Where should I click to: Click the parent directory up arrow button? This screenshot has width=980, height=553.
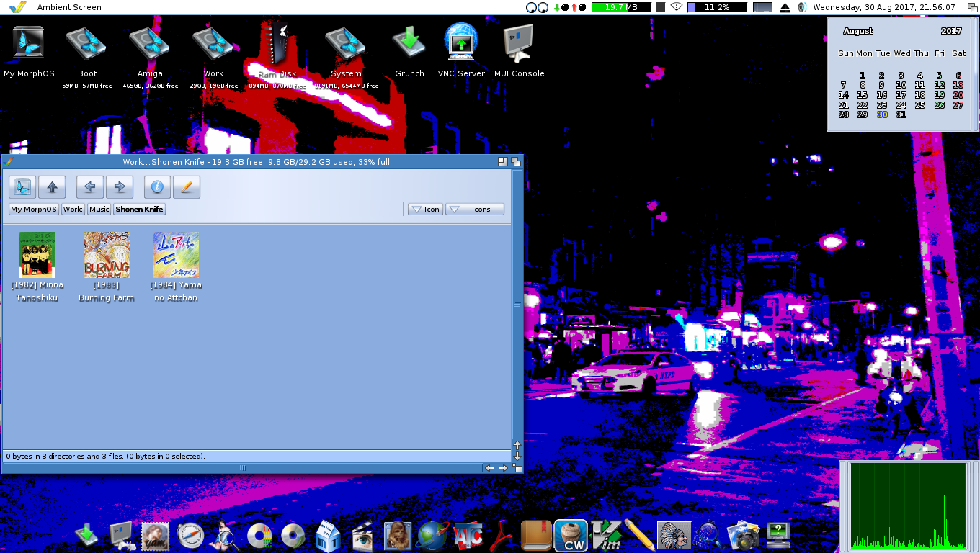(52, 187)
